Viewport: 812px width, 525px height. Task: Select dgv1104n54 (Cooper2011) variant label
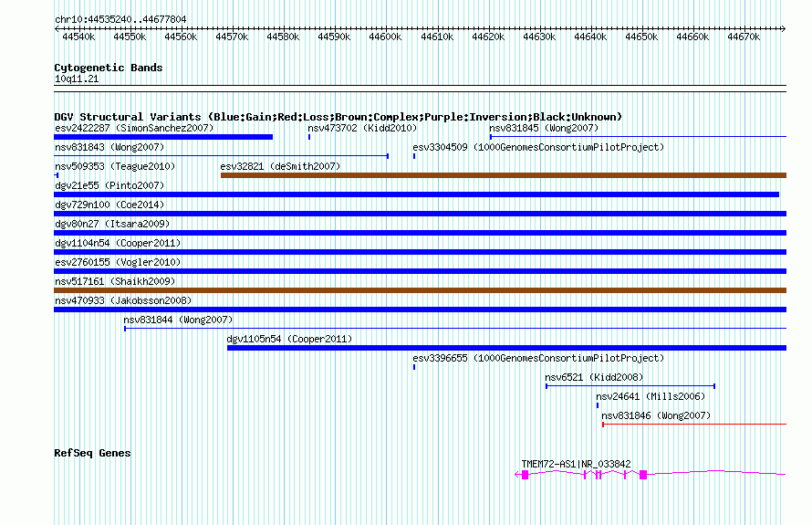118,243
